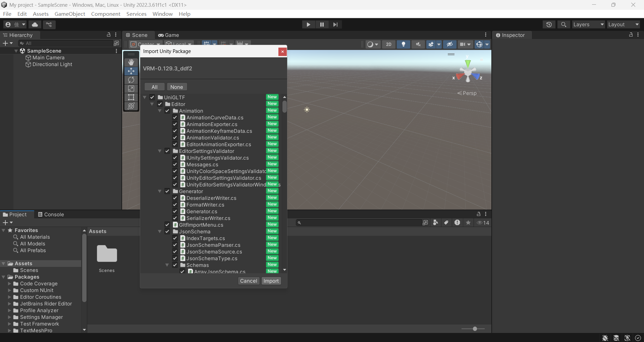Uncheck AnimationExporter.cs checkbox
Screen dimensions: 644x342
point(175,124)
